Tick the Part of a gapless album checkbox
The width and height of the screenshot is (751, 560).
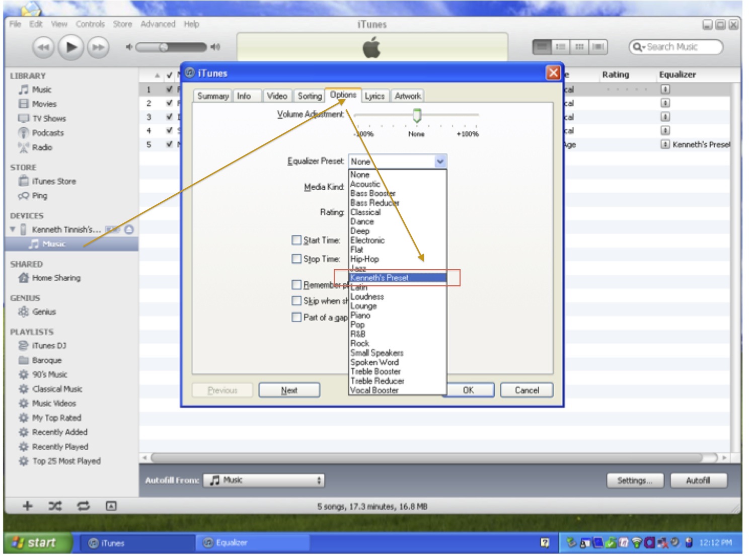[296, 317]
